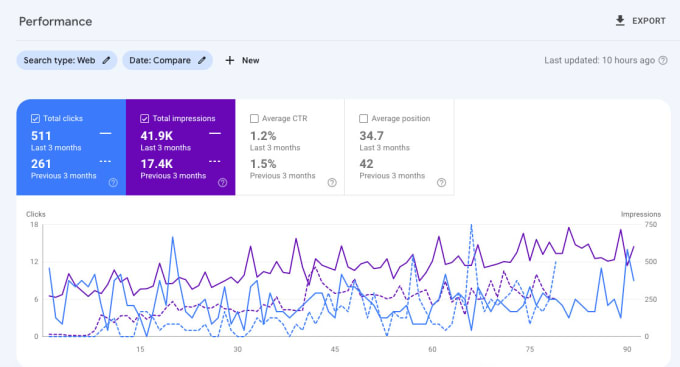Click the day 90 marker on chart axis

click(627, 349)
